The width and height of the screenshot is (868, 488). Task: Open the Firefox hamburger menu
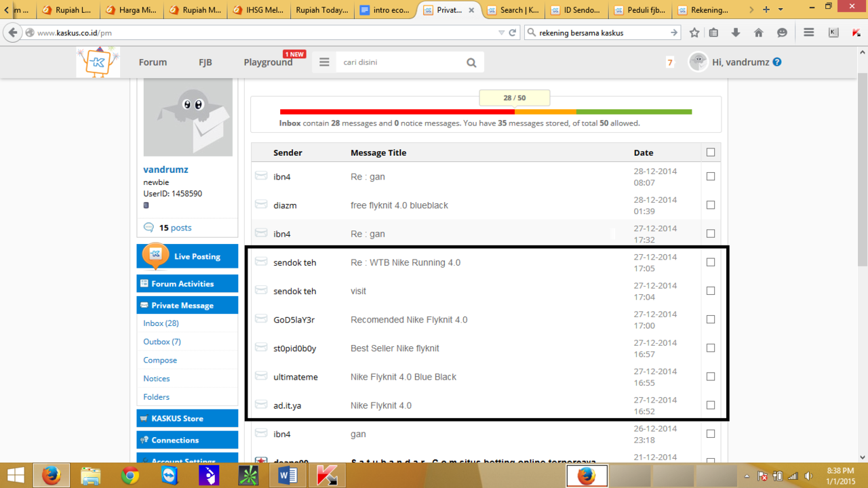click(x=808, y=33)
